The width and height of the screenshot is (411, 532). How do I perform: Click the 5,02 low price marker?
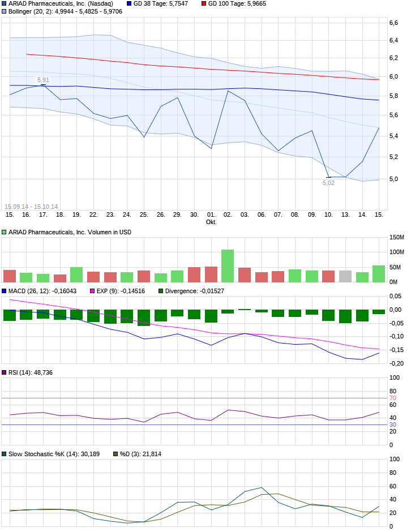[328, 183]
